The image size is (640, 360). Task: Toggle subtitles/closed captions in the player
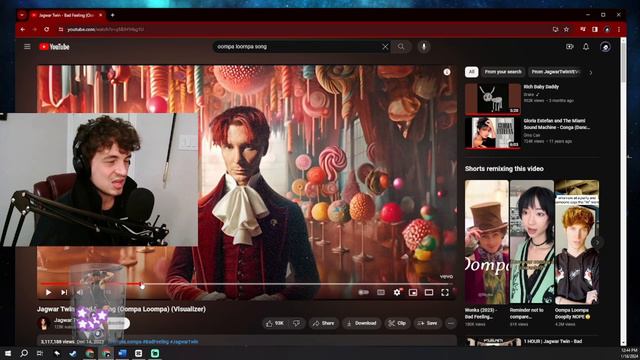point(381,292)
